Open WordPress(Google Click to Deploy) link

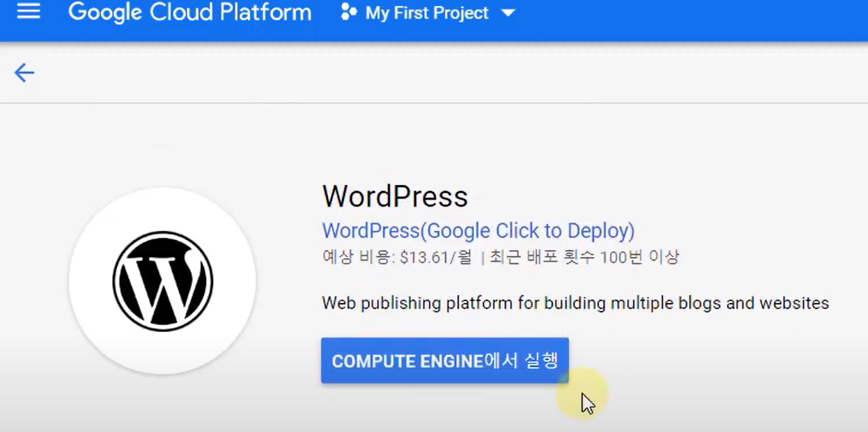click(x=478, y=231)
